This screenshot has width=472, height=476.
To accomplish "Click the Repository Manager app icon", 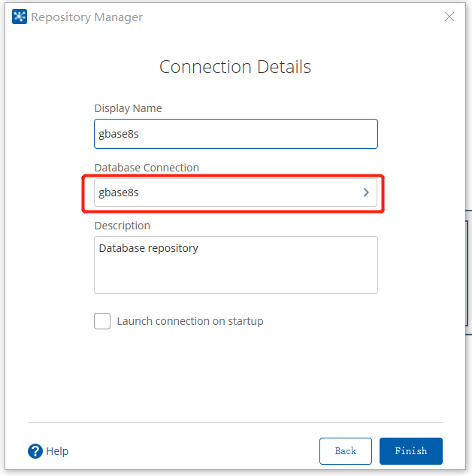I will coord(20,17).
